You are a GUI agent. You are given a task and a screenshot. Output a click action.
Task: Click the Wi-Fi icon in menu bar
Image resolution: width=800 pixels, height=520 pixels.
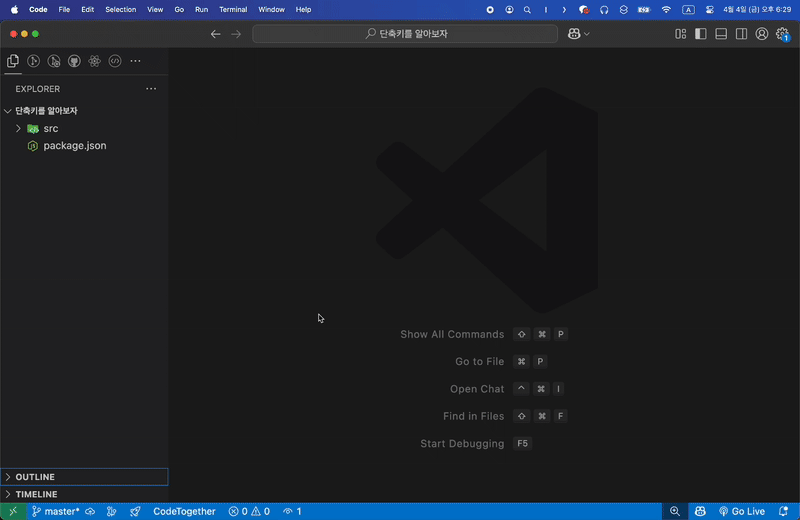(x=666, y=10)
